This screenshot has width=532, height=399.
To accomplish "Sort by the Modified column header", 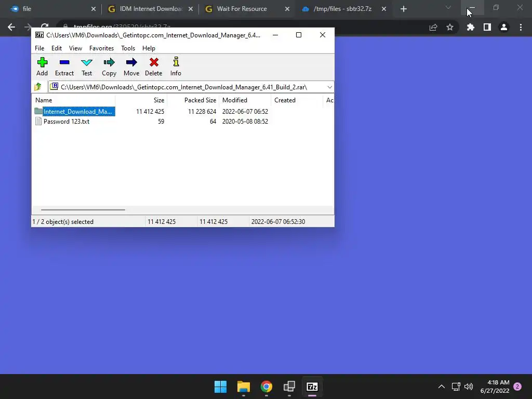I will coord(245,100).
